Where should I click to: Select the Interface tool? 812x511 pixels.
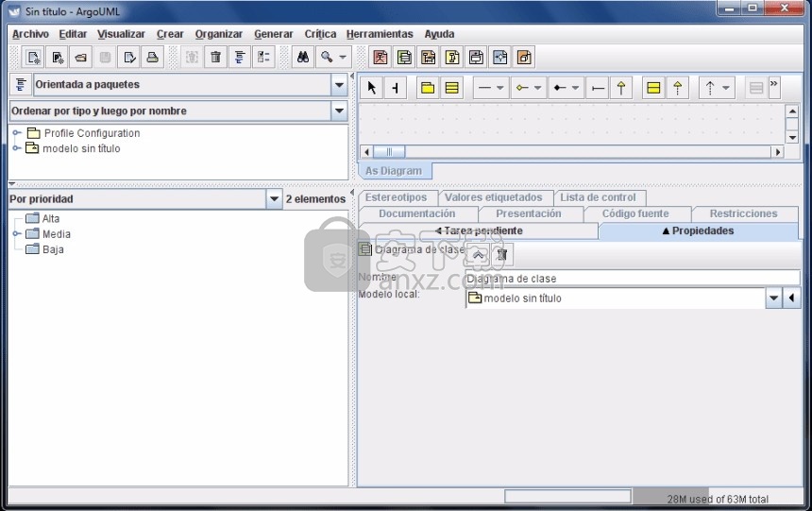coord(653,88)
